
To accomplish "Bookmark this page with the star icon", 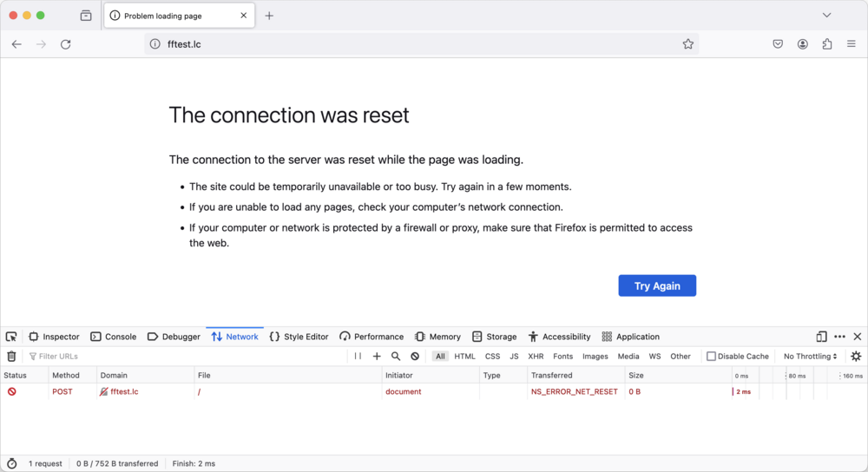I will [687, 44].
